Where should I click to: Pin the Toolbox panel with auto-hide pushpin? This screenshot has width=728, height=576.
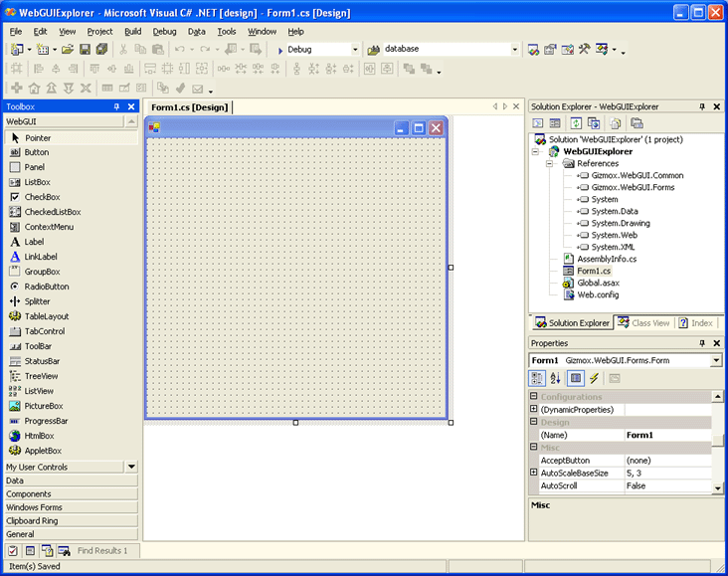(x=116, y=106)
